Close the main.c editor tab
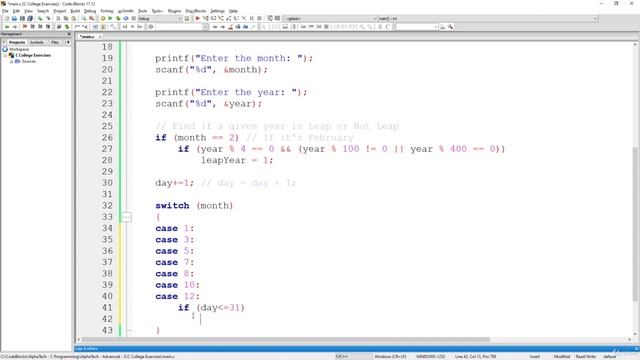Image resolution: width=640 pixels, height=360 pixels. point(100,37)
